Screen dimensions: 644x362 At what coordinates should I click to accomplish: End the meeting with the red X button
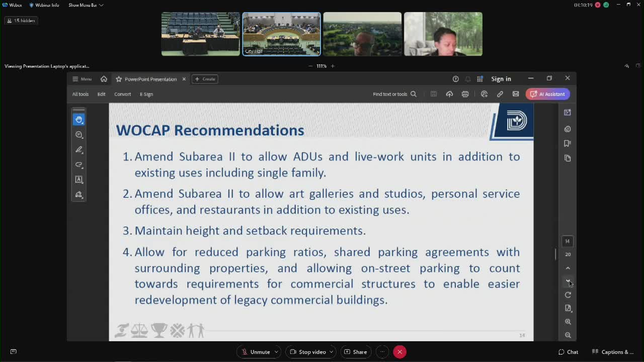point(399,352)
